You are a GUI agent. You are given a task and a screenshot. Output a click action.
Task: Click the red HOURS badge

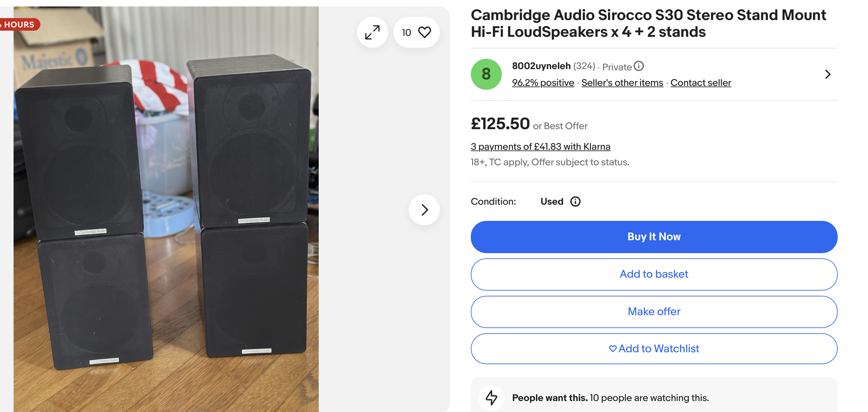click(x=19, y=25)
